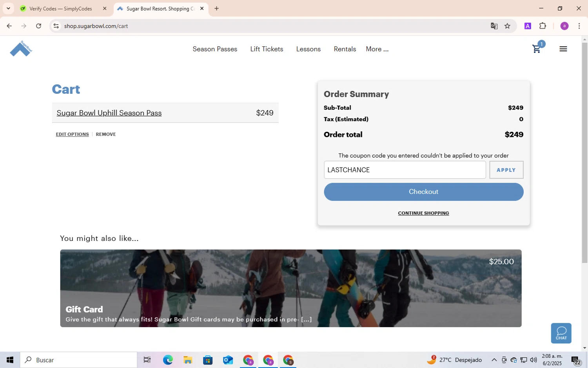This screenshot has width=588, height=368.
Task: Open the chat widget
Action: tap(561, 333)
